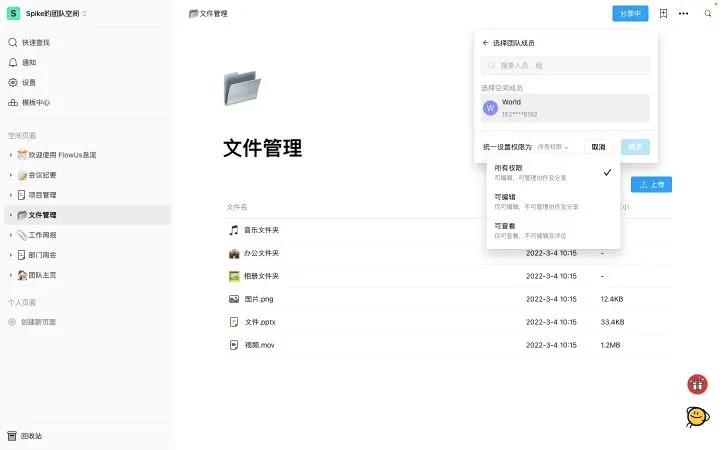The width and height of the screenshot is (720, 450).
Task: Select the 所有权限 permission option
Action: (x=553, y=172)
